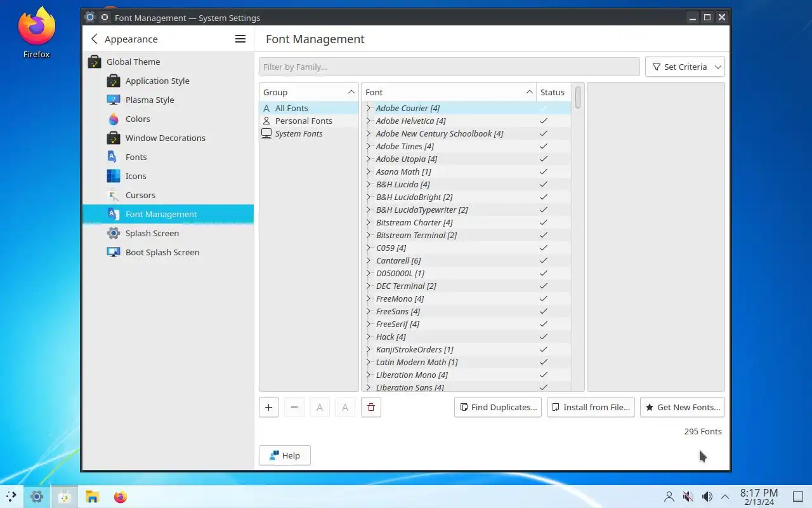Select the B&H Lucida [4] row
Viewport: 812px width, 508px height.
(x=466, y=184)
